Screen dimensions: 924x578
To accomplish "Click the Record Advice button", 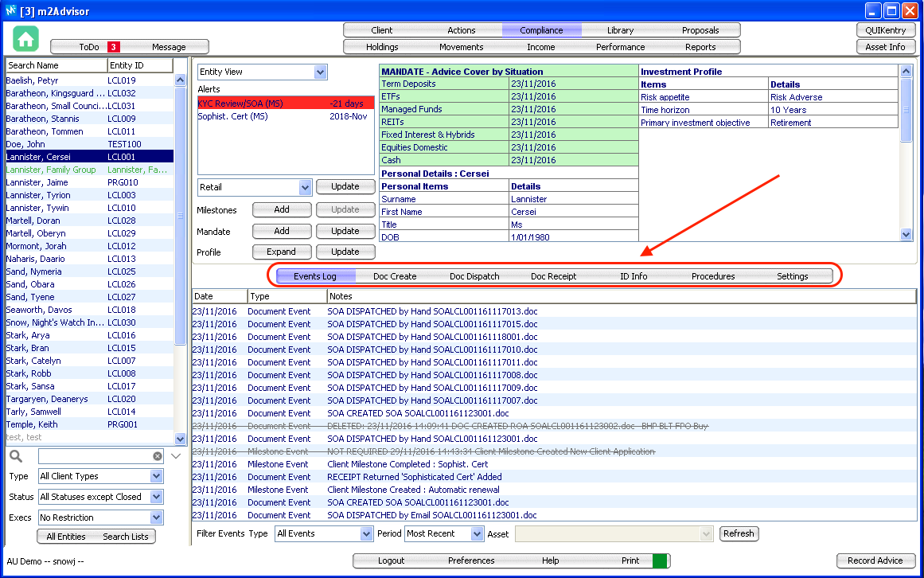I will point(875,560).
